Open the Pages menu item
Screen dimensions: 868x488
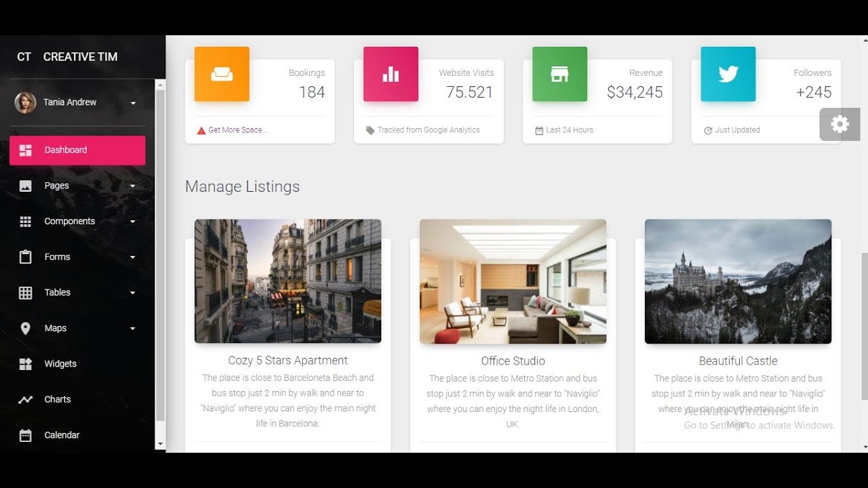click(77, 186)
